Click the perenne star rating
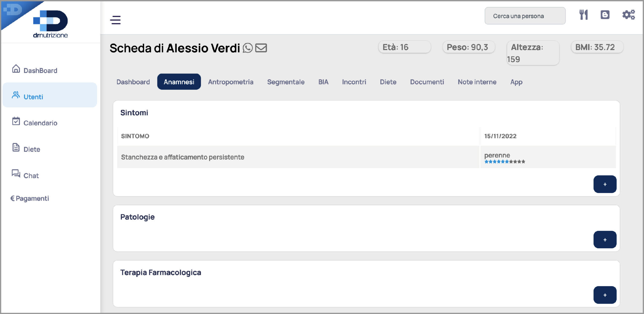Viewport: 644px width, 314px height. [505, 162]
